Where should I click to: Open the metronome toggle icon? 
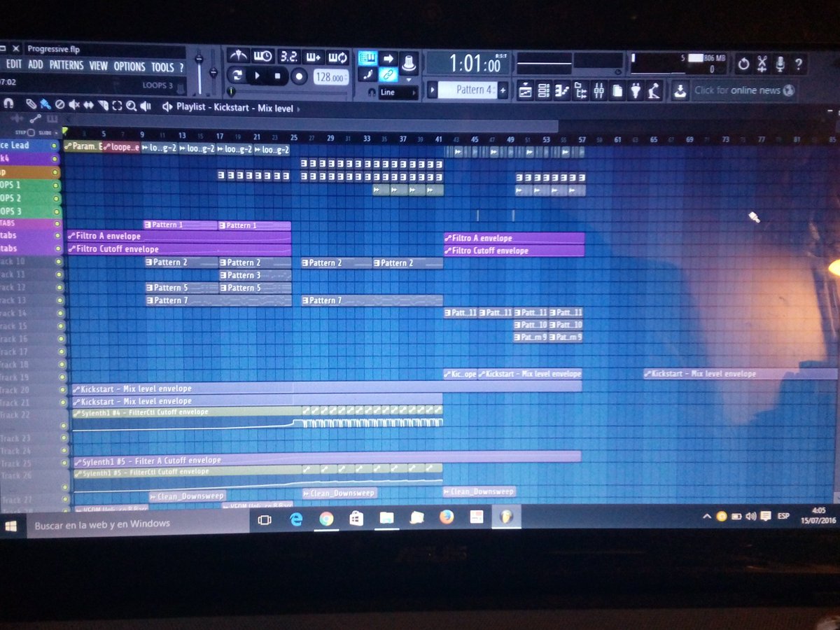click(239, 57)
